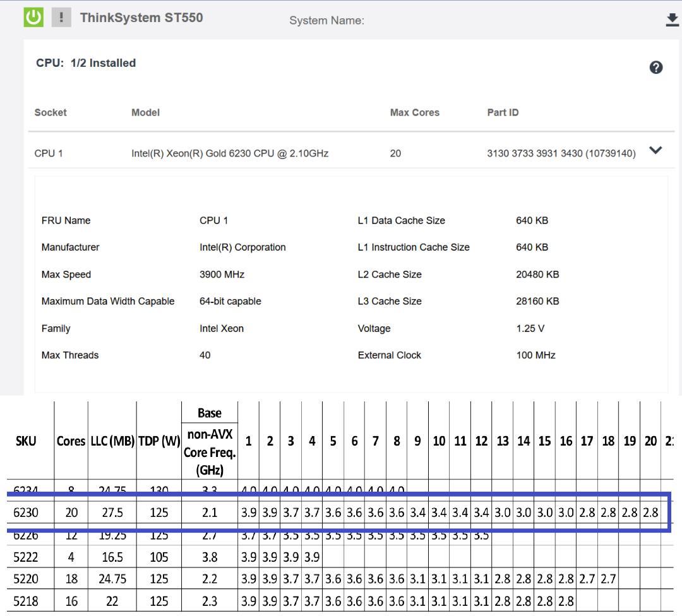Click the 3900 MHz Max Speed value

tap(222, 275)
